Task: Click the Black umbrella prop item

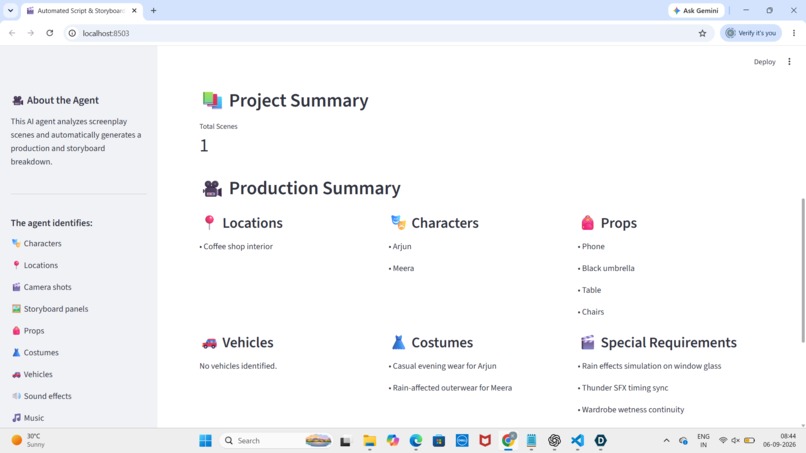Action: 606,268
